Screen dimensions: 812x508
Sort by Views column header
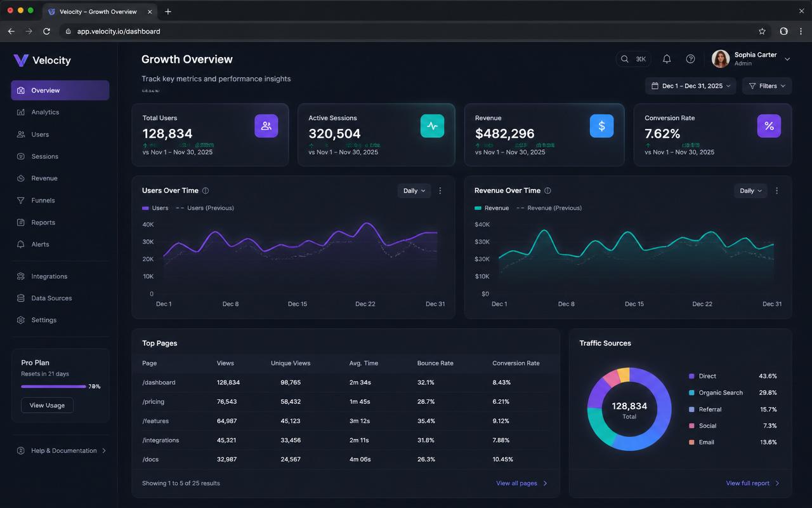click(225, 363)
